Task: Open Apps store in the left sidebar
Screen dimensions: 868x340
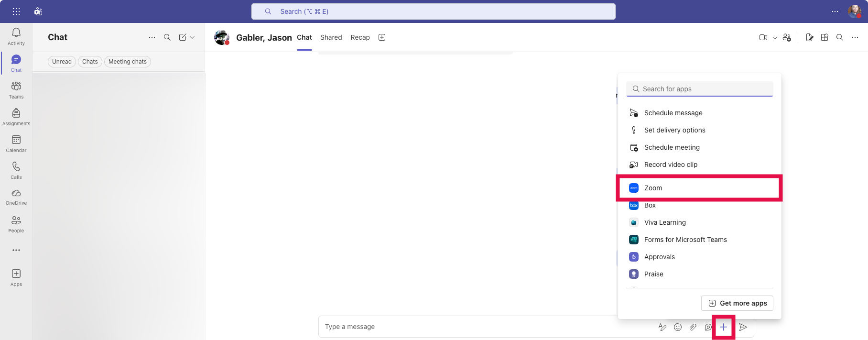Action: click(16, 277)
